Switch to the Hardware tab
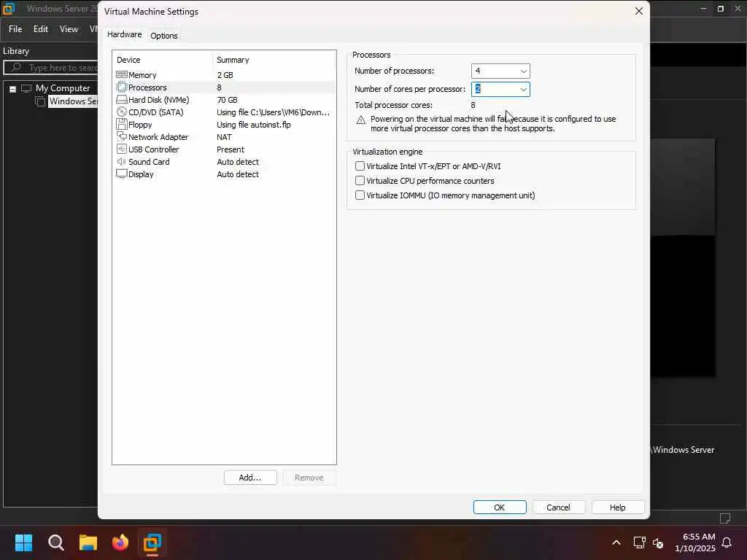Viewport: 747px width, 560px height. click(124, 35)
